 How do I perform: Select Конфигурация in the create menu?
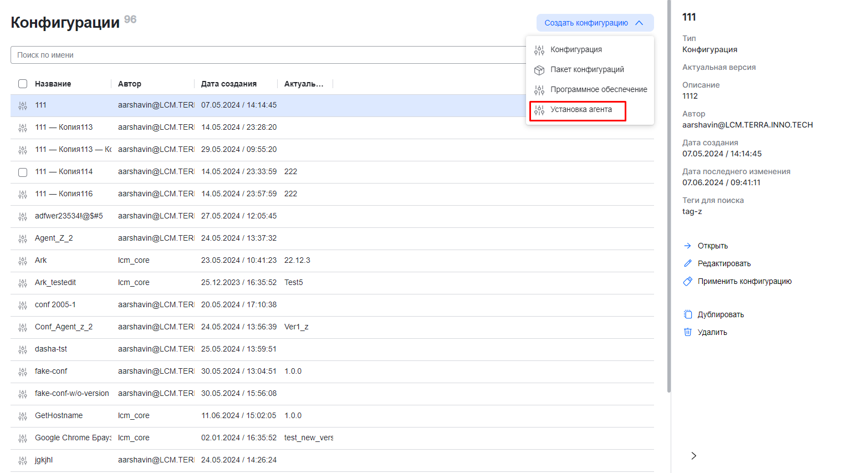point(576,49)
